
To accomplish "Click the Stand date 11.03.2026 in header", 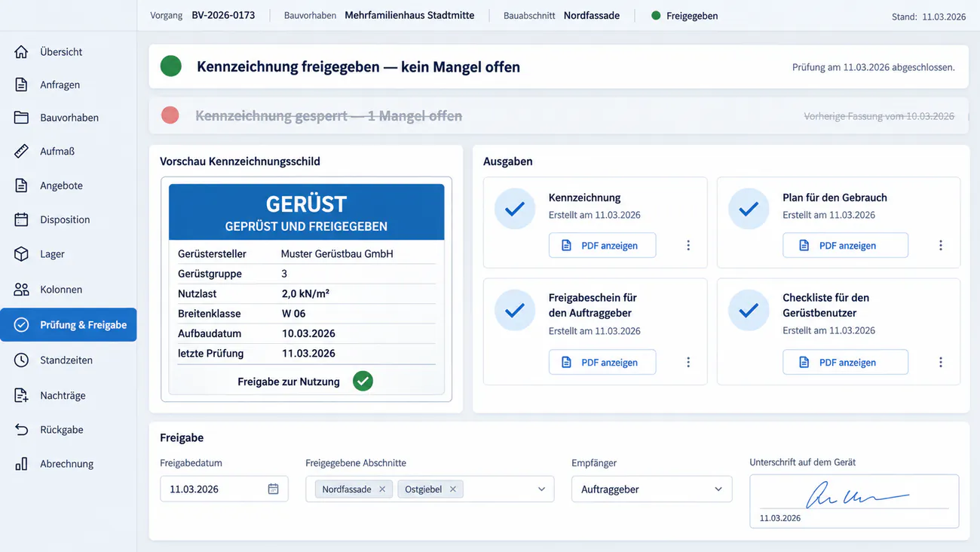I will pyautogui.click(x=944, y=17).
